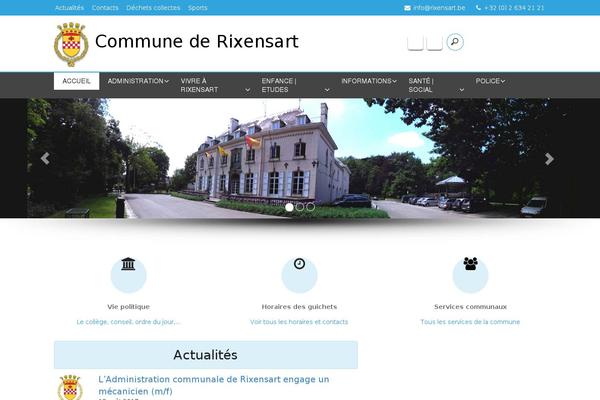Expand the Administration menu

[138, 81]
